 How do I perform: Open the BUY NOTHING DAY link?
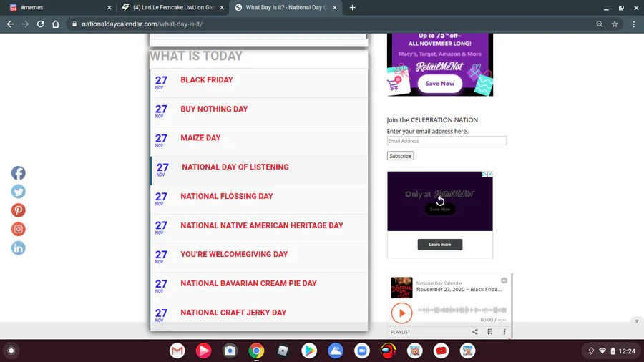214,109
